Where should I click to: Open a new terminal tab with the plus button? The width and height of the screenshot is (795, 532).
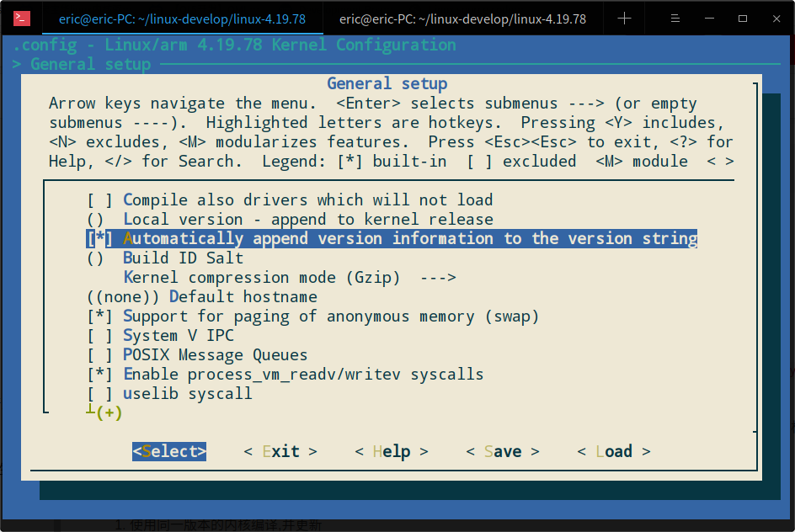[x=623, y=18]
